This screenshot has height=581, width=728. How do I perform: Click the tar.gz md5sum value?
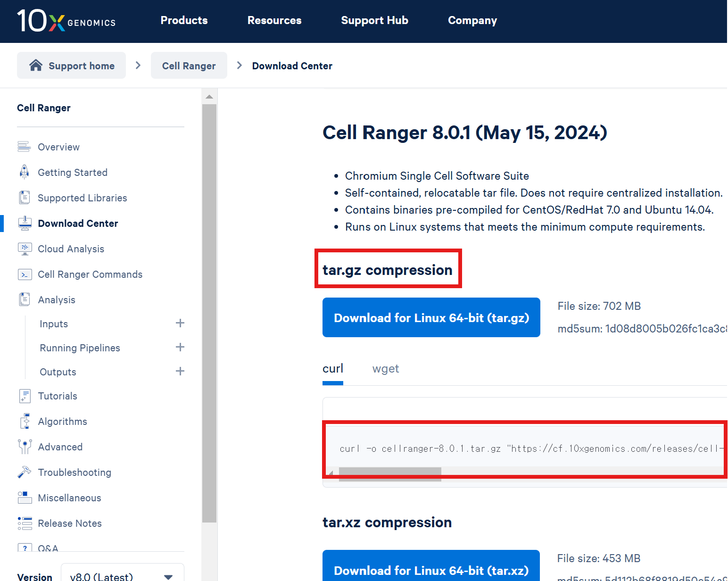[666, 329]
